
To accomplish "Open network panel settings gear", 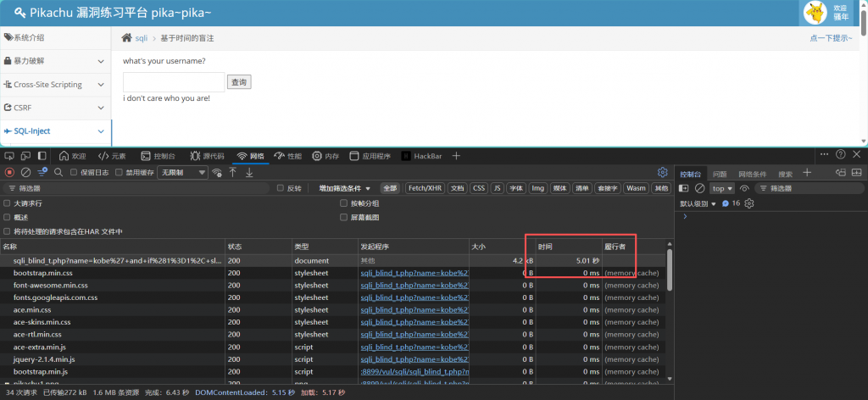I will pyautogui.click(x=662, y=172).
